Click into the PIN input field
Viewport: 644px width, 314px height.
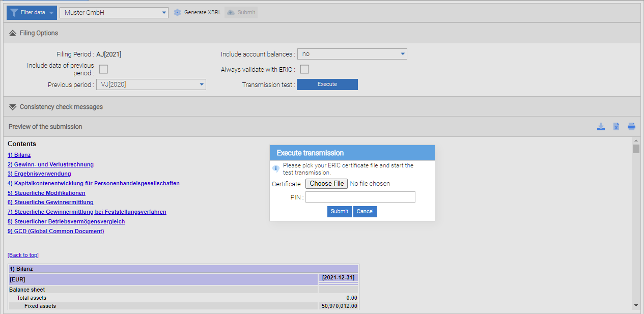(360, 197)
